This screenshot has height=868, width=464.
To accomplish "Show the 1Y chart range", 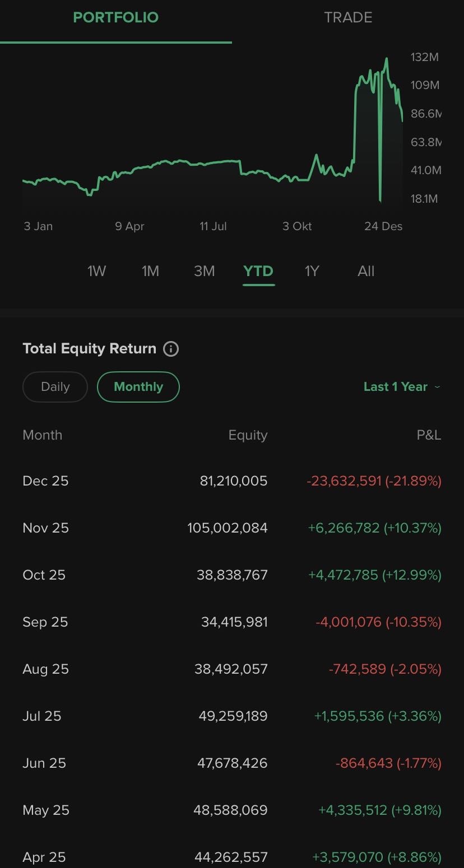I will pyautogui.click(x=312, y=272).
